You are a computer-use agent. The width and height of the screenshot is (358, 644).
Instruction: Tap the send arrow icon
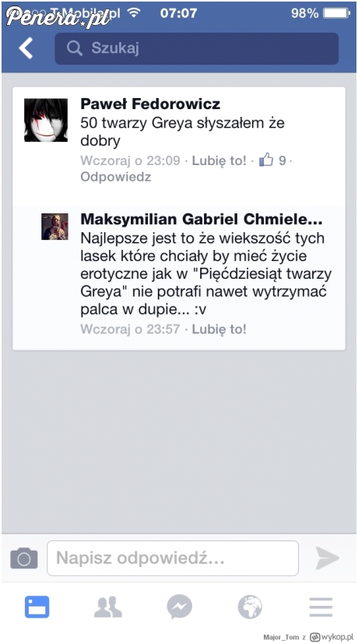coord(327,558)
